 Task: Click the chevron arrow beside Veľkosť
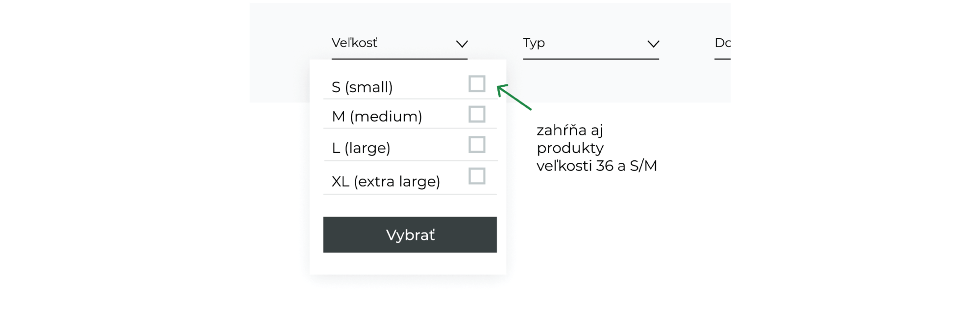pos(462,44)
